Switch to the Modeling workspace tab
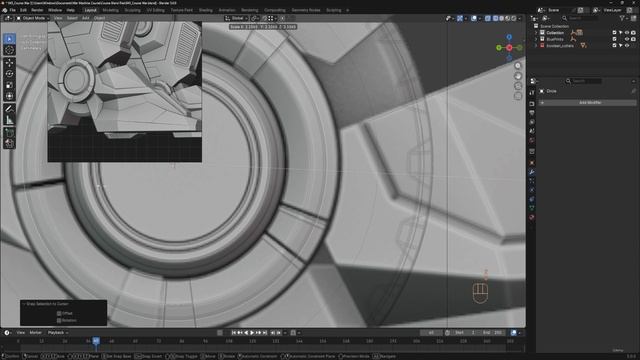This screenshot has height=360, width=640. (110, 10)
